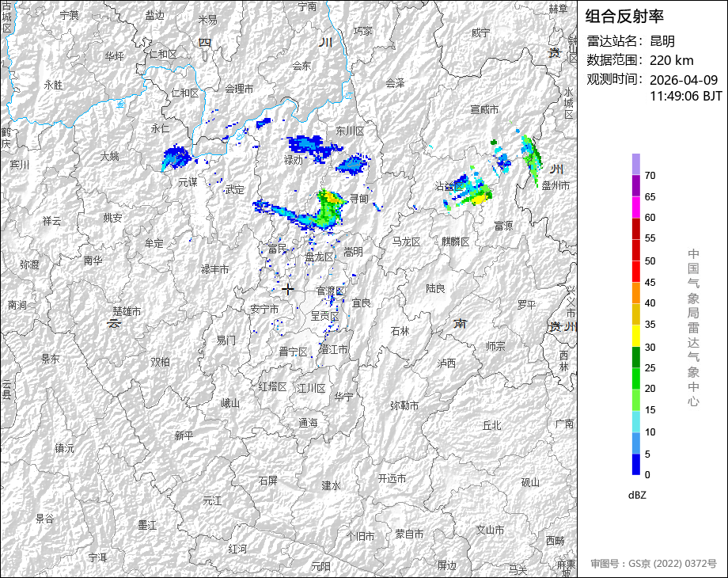Image resolution: width=728 pixels, height=578 pixels.
Task: Click the 永仁 label
Action: (160, 128)
